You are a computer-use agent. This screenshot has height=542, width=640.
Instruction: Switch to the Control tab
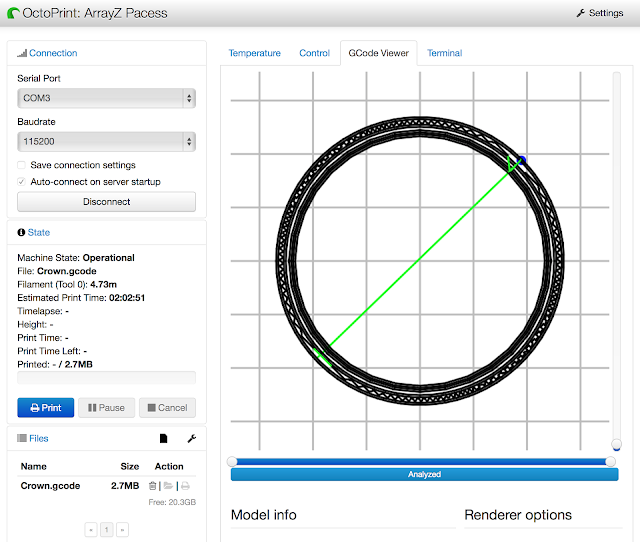[x=314, y=53]
